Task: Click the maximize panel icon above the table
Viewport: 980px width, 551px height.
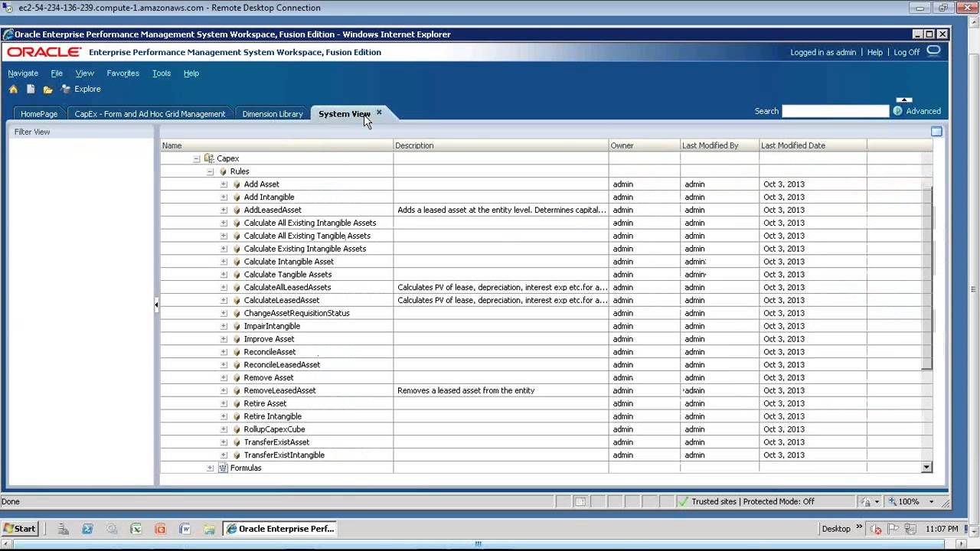Action: 936,132
